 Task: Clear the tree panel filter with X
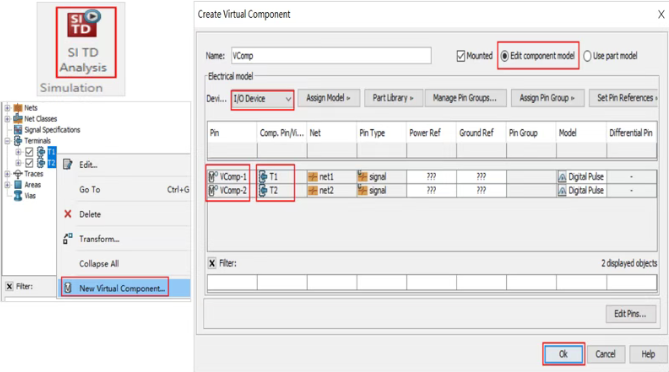click(9, 286)
